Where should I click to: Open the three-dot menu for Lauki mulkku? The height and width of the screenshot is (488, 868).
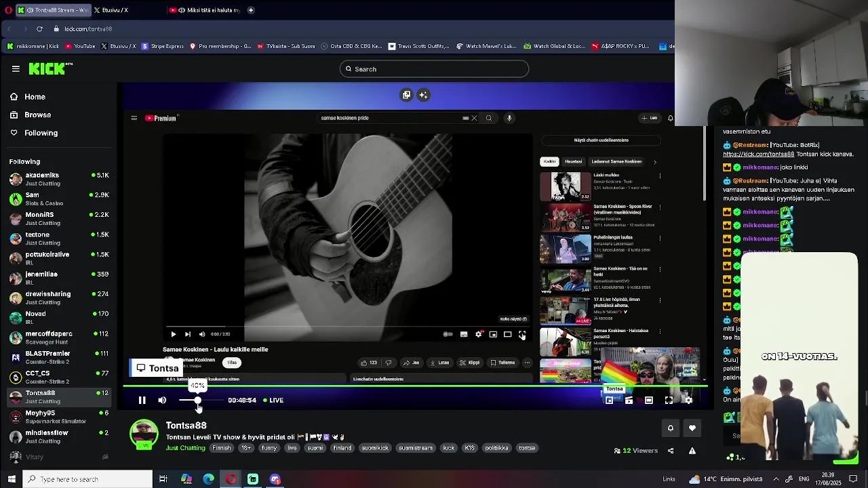pos(660,176)
